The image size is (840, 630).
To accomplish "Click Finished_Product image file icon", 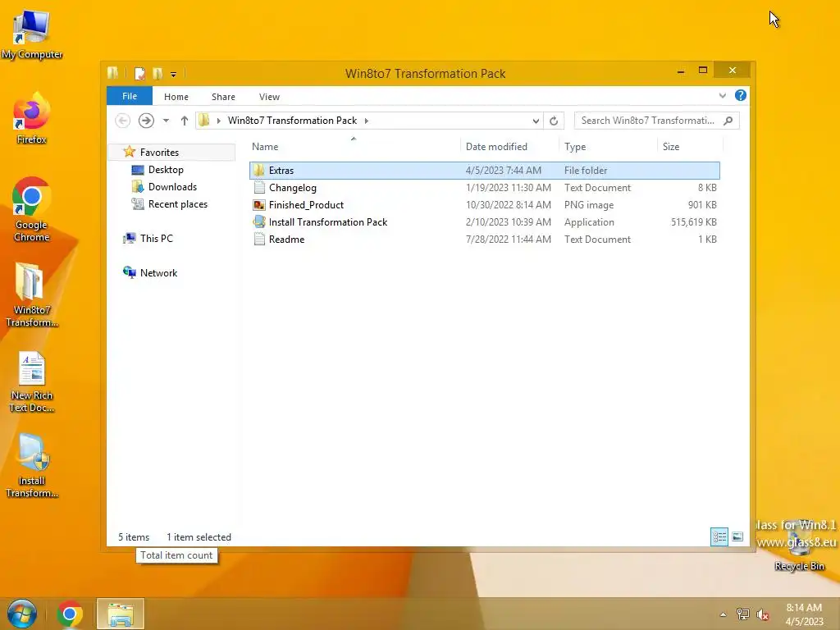I will [x=259, y=204].
